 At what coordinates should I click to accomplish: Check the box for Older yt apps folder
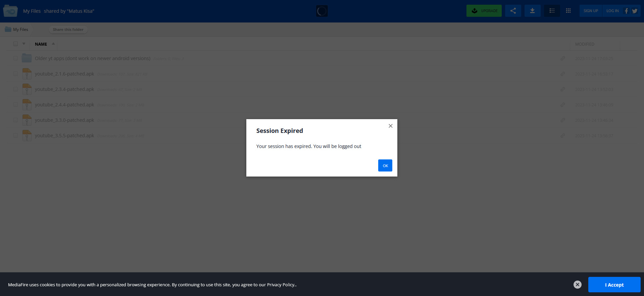pyautogui.click(x=15, y=58)
